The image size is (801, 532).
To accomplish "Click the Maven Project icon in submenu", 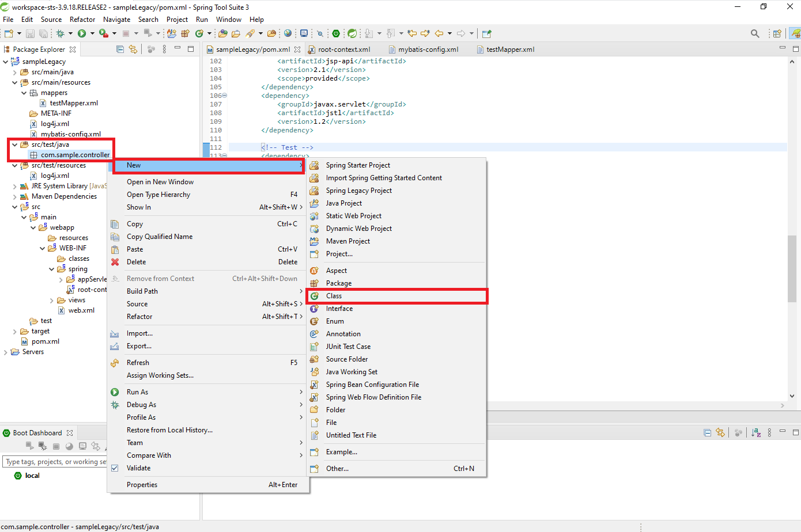I will point(315,241).
